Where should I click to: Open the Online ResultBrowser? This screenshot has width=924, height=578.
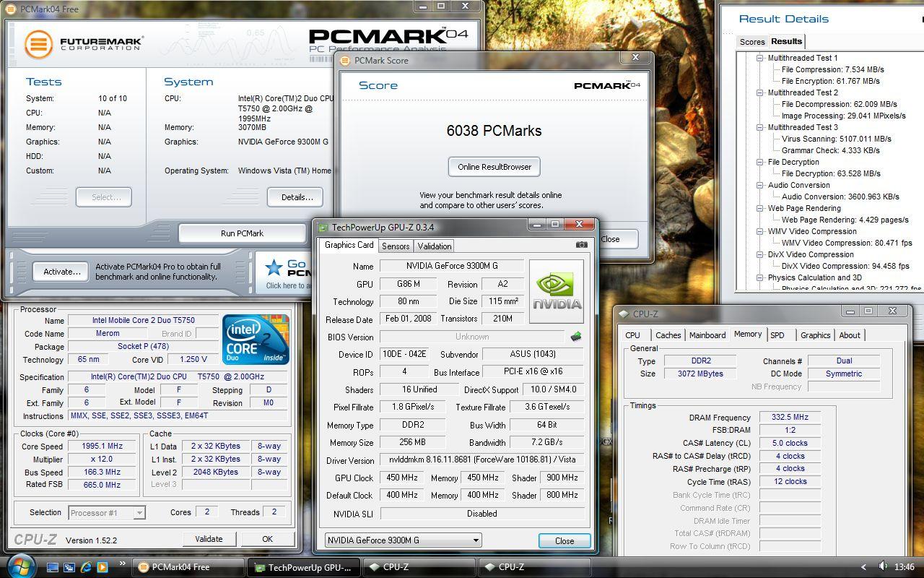pos(494,167)
